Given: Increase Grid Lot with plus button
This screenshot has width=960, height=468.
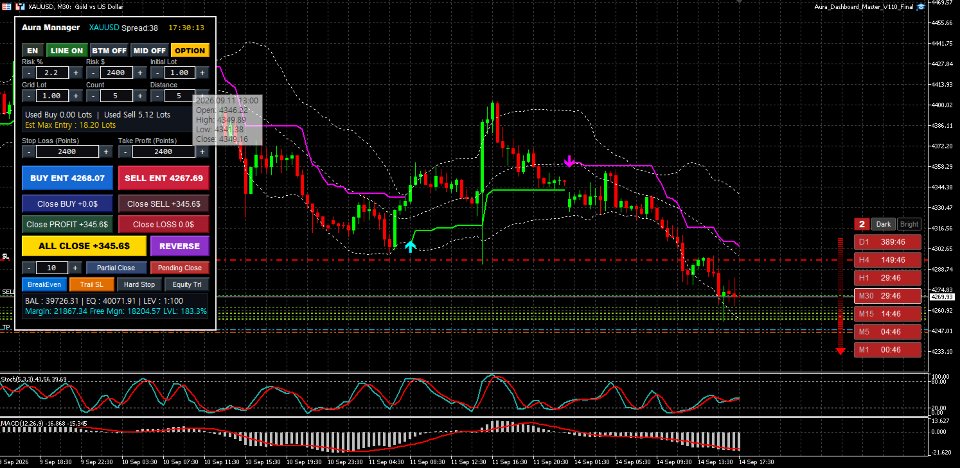Looking at the screenshot, I should [76, 96].
